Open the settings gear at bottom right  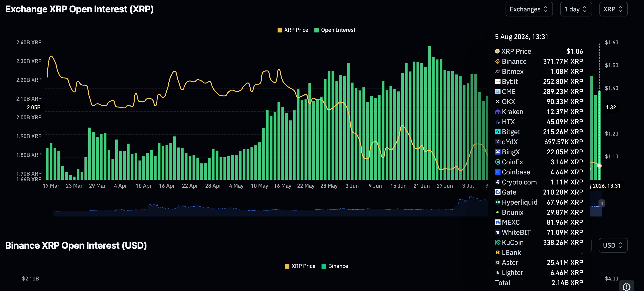tap(627, 287)
